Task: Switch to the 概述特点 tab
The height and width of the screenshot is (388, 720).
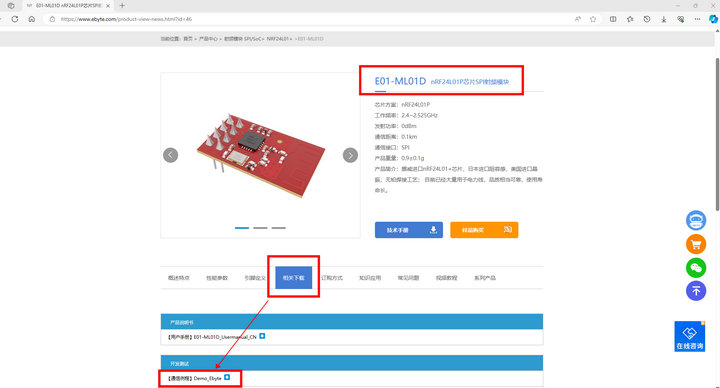Action: click(179, 278)
